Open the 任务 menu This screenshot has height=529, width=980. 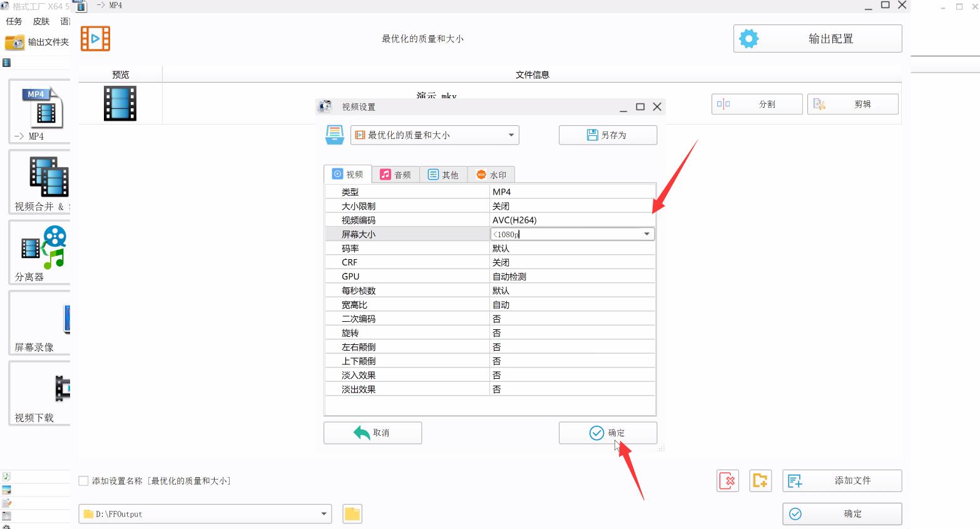(x=14, y=21)
